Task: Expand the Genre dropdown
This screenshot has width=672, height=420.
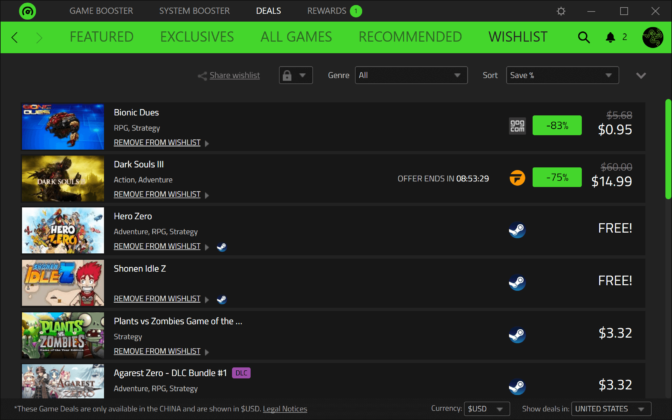Action: (x=411, y=75)
